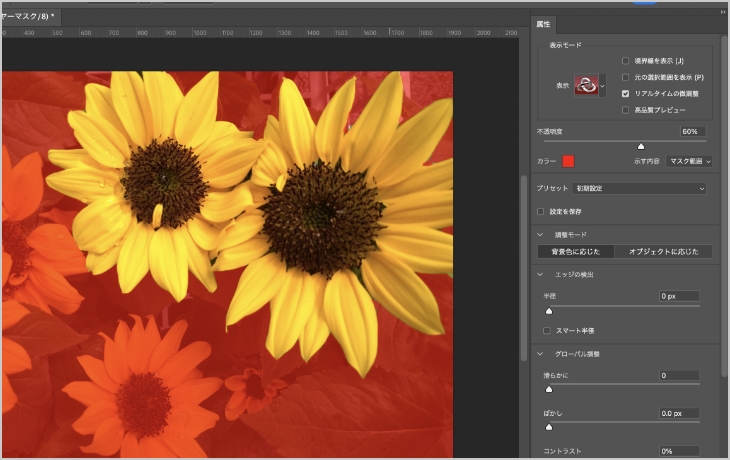730x460 pixels.
Task: Click the canvas vertical scrollbar
Action: click(524, 268)
